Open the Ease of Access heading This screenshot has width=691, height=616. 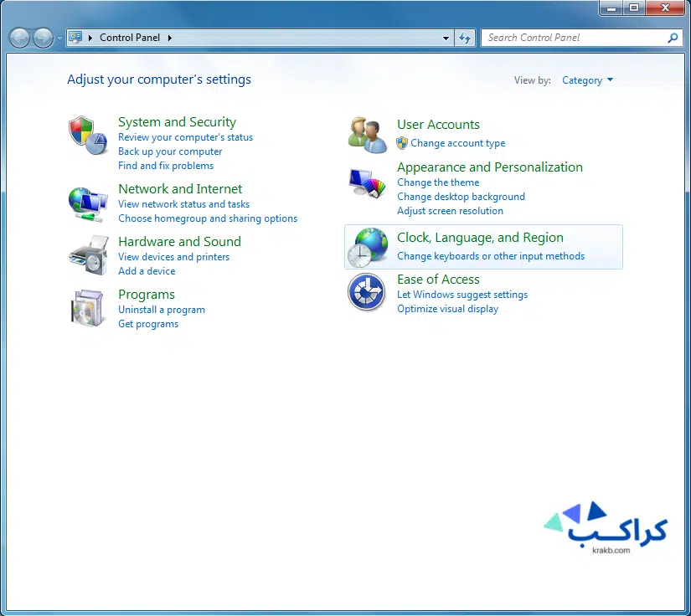[438, 280]
